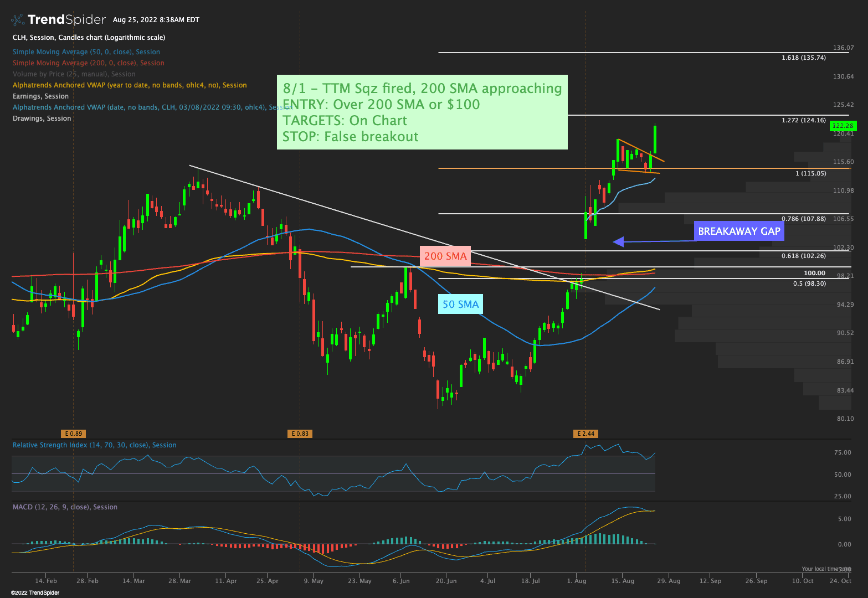Screen dimensions: 868x598
Task: Select the blue 50 SMA label box
Action: click(x=460, y=304)
